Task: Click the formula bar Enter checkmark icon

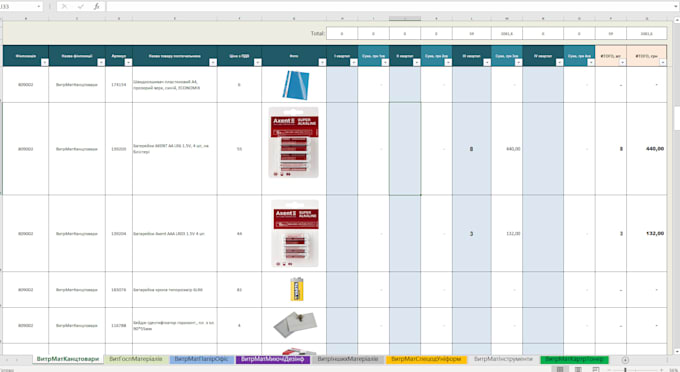Action: click(81, 7)
